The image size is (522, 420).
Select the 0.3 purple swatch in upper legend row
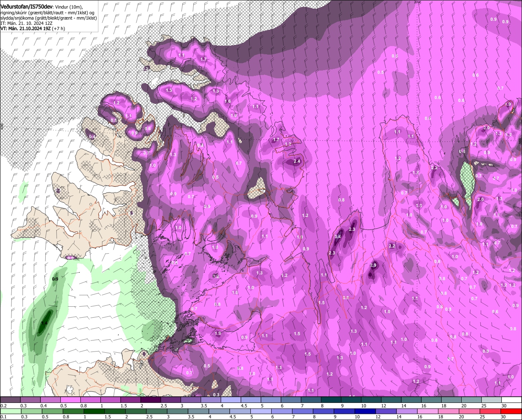pyautogui.click(x=30, y=400)
